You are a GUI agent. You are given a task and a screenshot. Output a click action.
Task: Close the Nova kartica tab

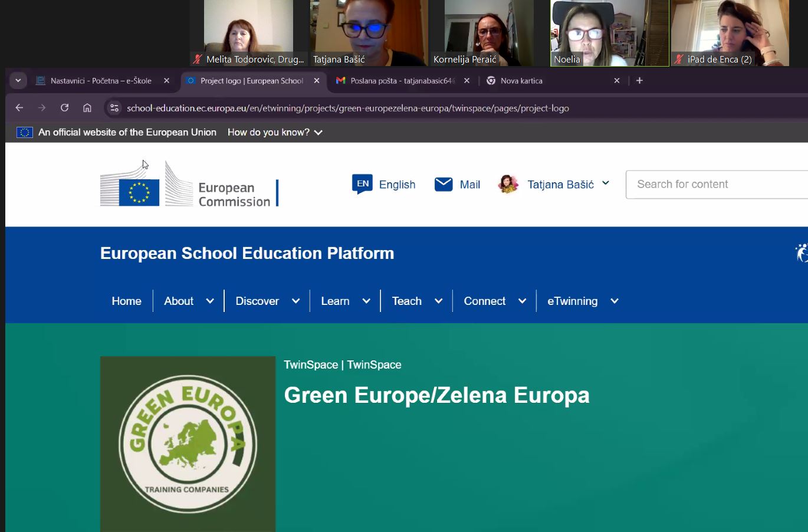(x=617, y=81)
